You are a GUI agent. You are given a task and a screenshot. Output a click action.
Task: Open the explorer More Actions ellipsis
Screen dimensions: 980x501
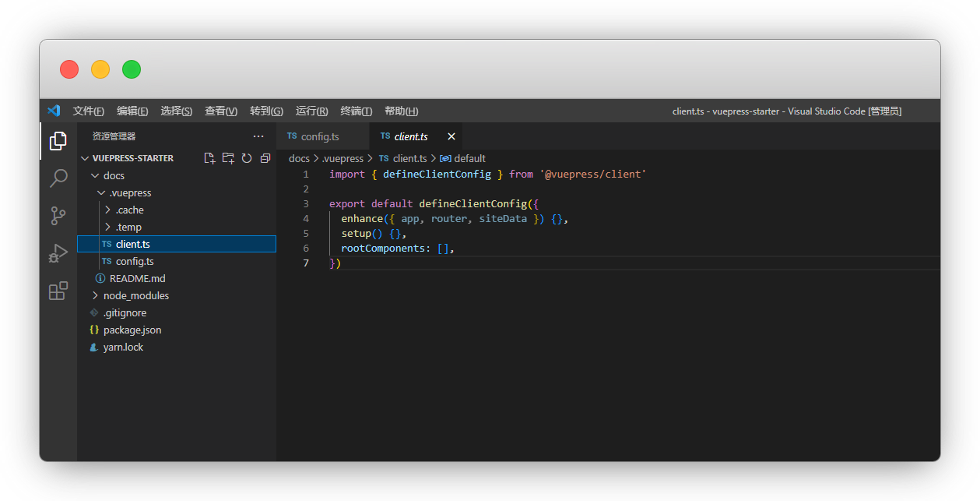(258, 136)
